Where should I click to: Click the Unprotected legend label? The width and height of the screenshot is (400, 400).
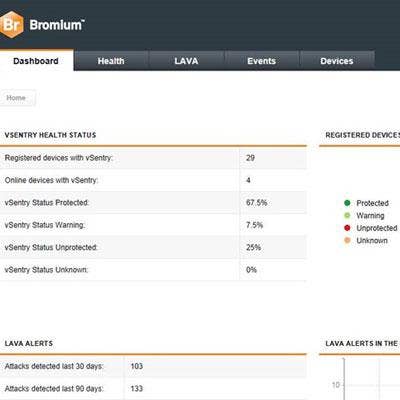377,228
